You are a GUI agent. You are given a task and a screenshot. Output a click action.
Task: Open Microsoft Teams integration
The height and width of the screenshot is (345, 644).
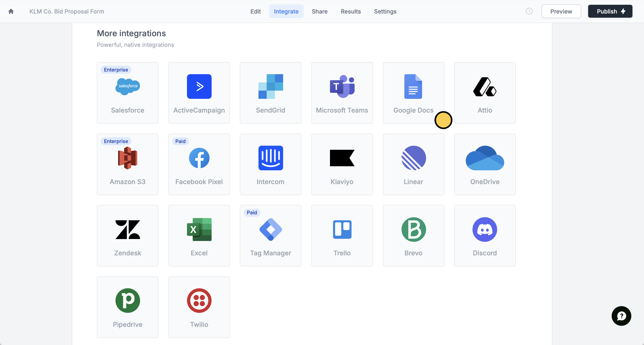point(342,93)
